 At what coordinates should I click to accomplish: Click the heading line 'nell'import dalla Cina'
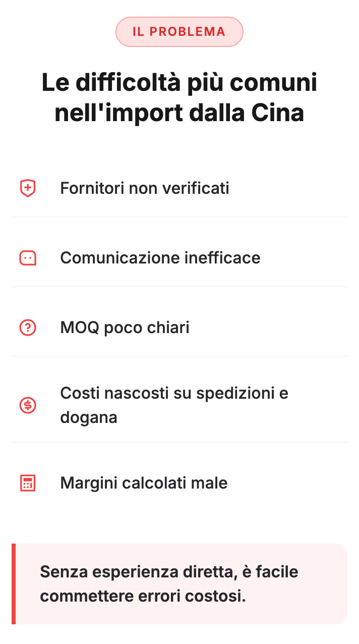coord(179,113)
